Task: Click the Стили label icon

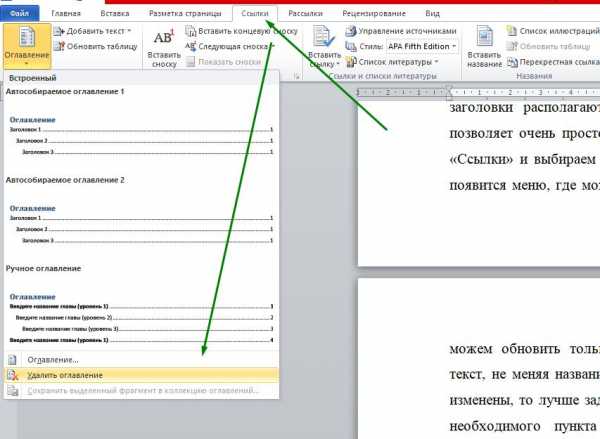Action: pos(351,46)
